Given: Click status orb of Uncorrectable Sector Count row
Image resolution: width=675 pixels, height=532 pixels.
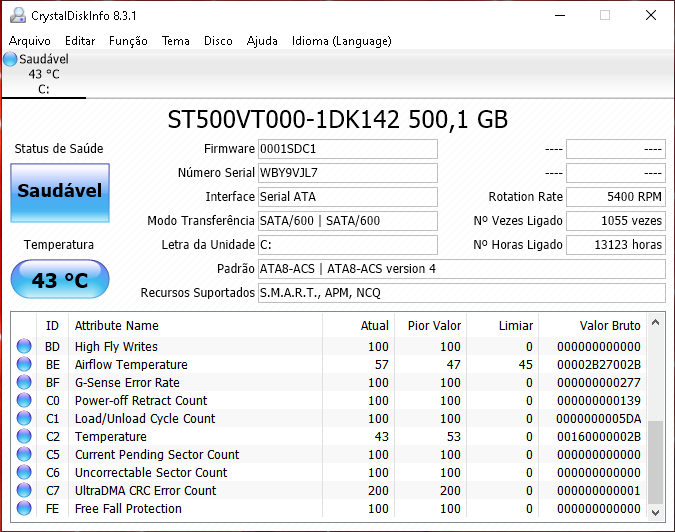Looking at the screenshot, I should pos(24,472).
